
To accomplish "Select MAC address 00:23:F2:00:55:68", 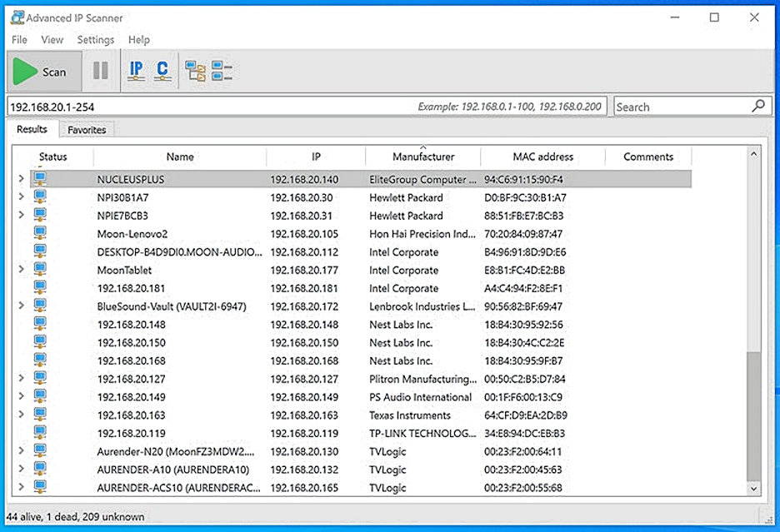I will click(x=523, y=488).
